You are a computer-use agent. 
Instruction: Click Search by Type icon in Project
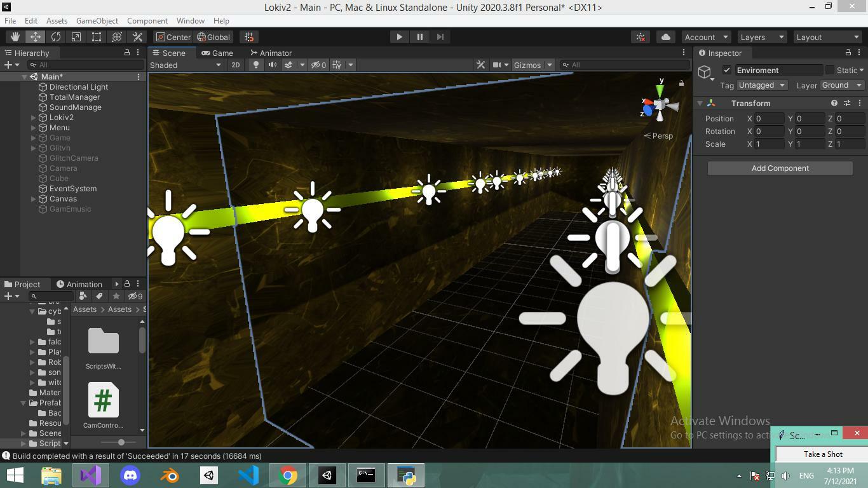83,296
